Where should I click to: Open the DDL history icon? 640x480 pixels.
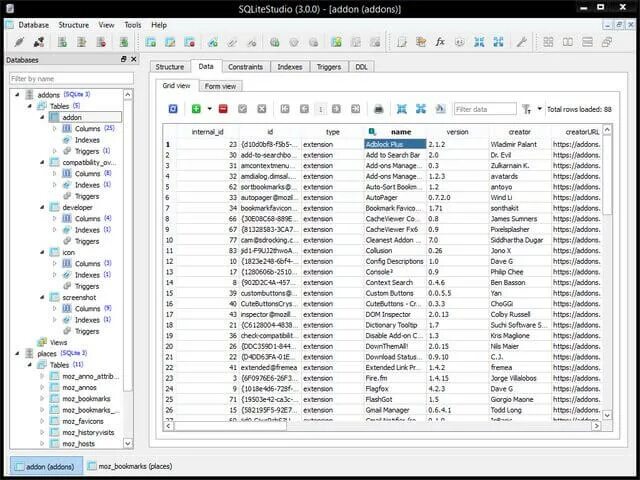point(421,42)
